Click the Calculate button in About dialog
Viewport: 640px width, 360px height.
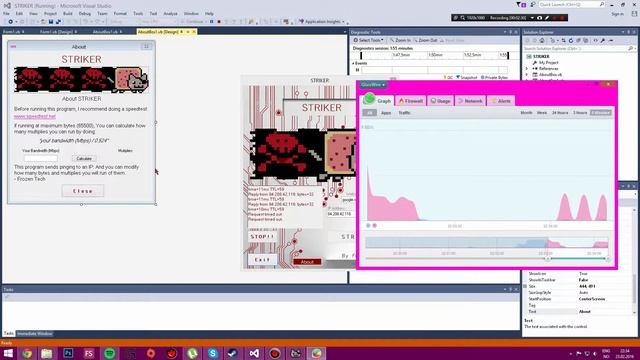(84, 158)
